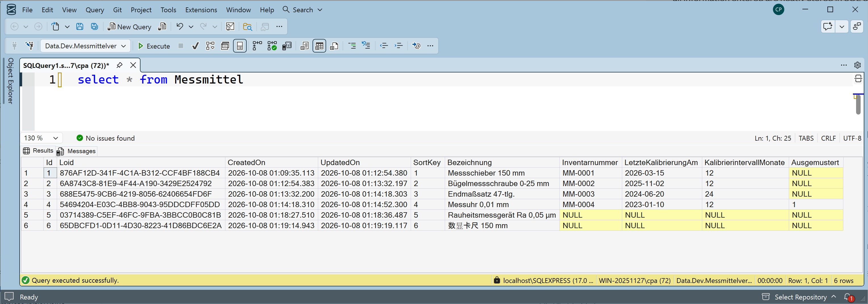Expand the Undo history dropdown arrow

click(191, 27)
